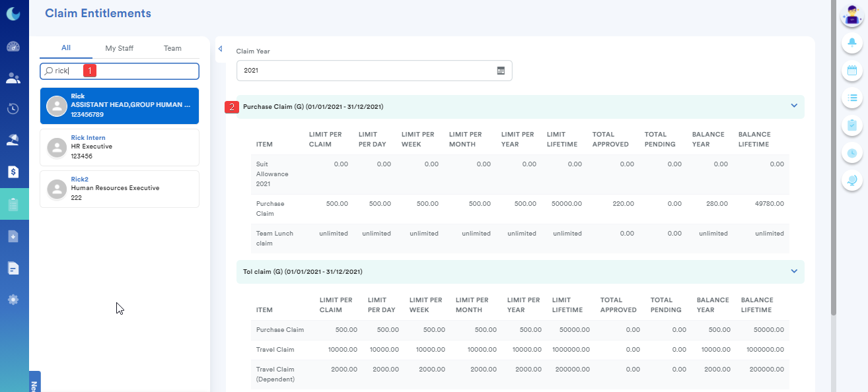Collapse the staff panel with left arrow

pyautogui.click(x=220, y=48)
